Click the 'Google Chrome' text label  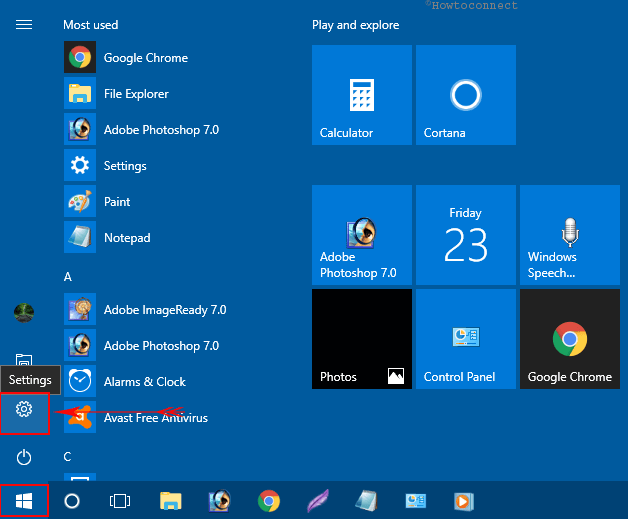point(146,58)
